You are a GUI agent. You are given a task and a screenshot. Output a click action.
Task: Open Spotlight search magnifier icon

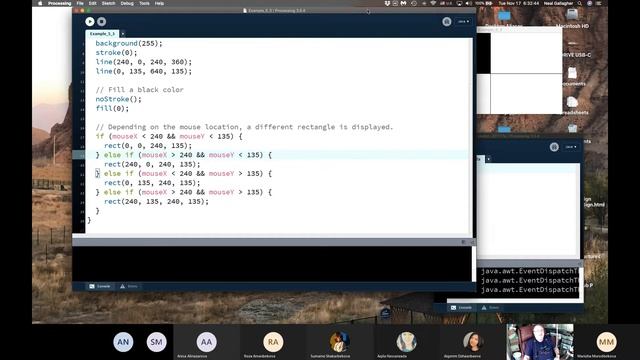(x=580, y=3)
